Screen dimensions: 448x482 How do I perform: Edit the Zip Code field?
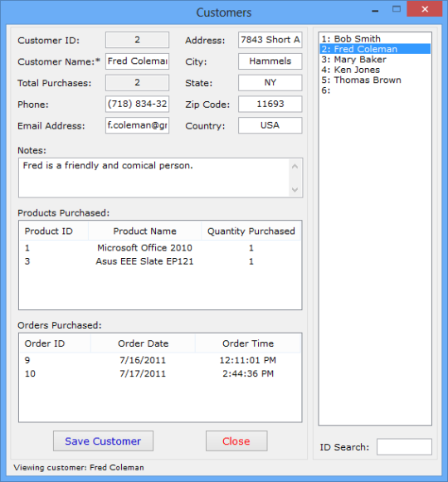[x=270, y=104]
